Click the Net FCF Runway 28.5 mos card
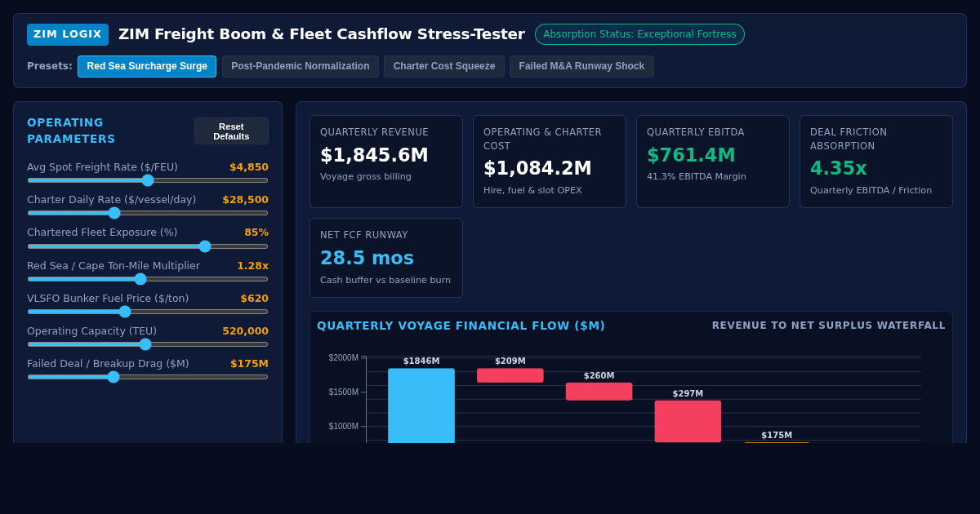This screenshot has height=514, width=980. tap(386, 258)
